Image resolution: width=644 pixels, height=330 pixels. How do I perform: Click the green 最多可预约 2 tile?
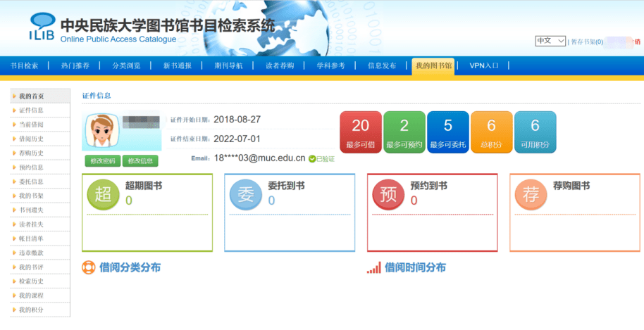[404, 132]
